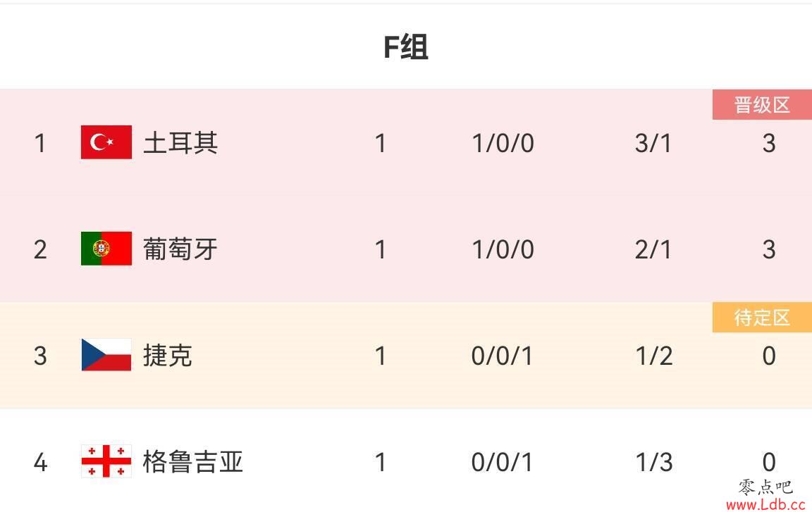Click Turkey's 3/1 goals value
The image size is (812, 512).
pos(653,143)
